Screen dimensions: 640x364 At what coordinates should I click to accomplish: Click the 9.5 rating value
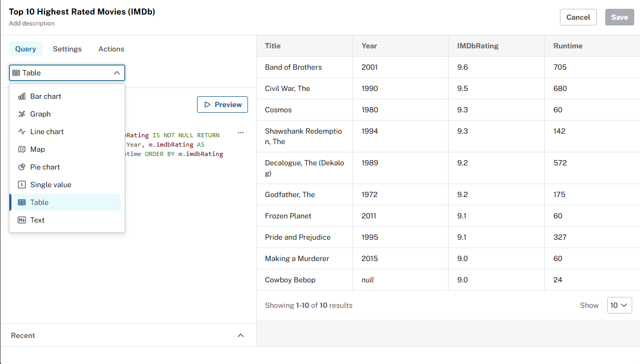pyautogui.click(x=463, y=88)
